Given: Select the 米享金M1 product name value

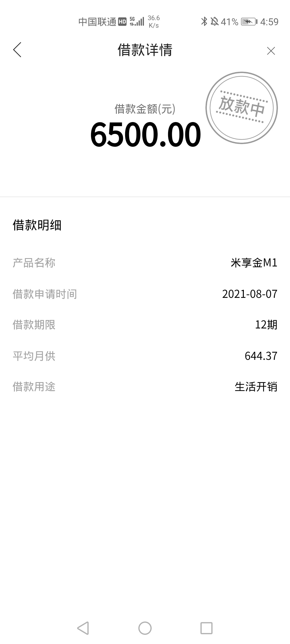Looking at the screenshot, I should pos(254,263).
